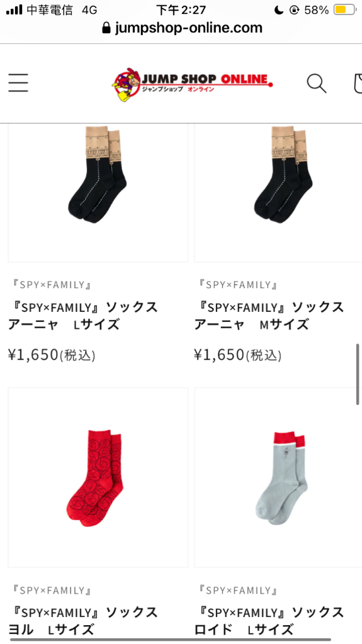Click the SPY×FAMILY tag above Anya L socks
This screenshot has width=362, height=644.
pos(52,285)
